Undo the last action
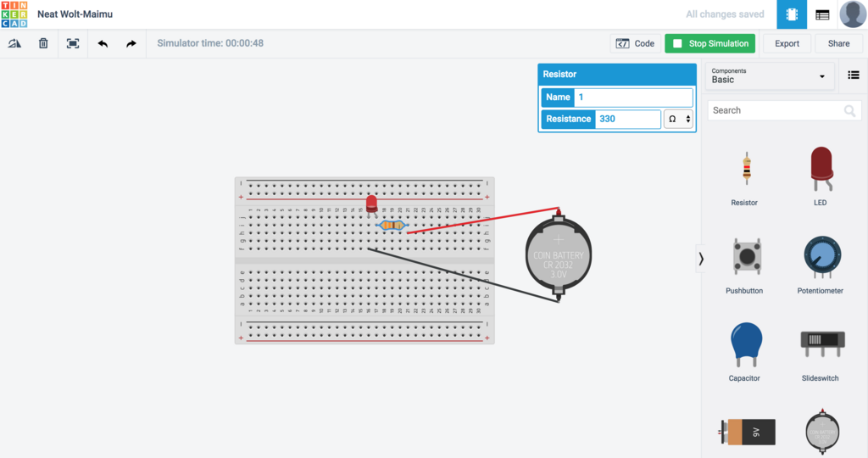The image size is (868, 458). point(103,44)
